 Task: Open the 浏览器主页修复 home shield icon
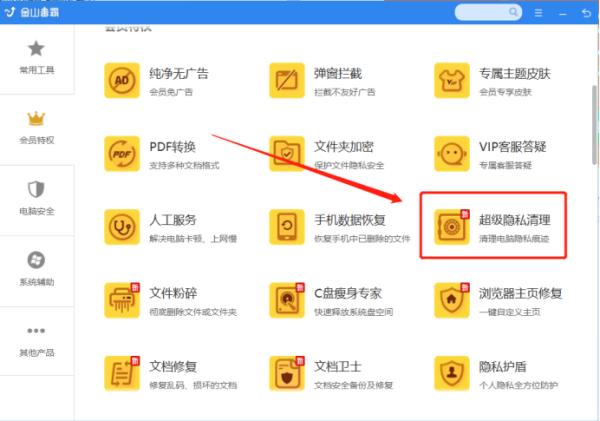click(x=452, y=300)
